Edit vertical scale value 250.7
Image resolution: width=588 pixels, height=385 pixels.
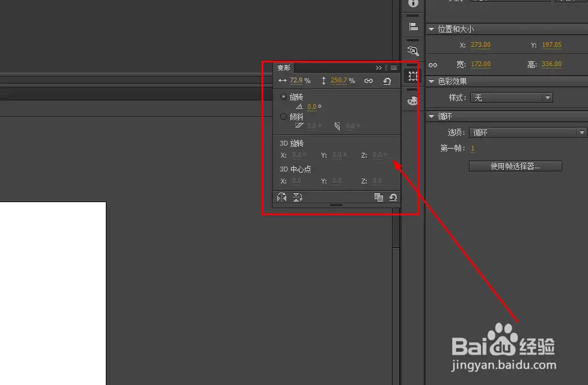338,80
